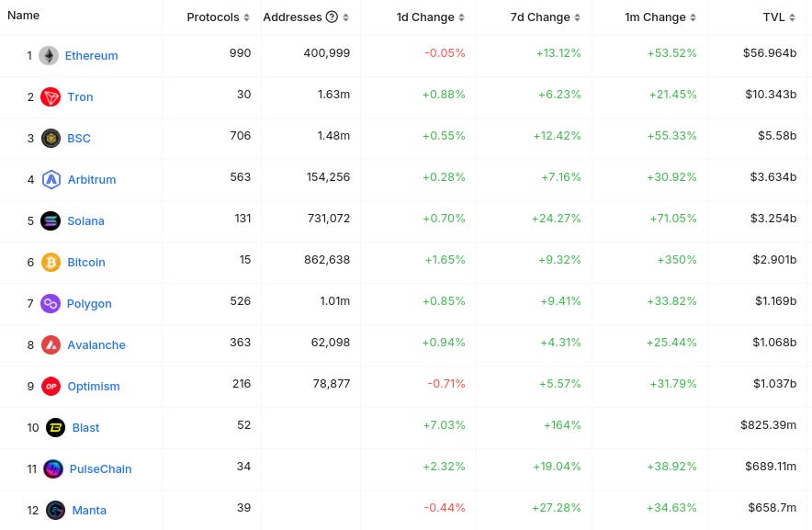Click the Name column header
This screenshot has height=530, width=812.
[x=23, y=16]
